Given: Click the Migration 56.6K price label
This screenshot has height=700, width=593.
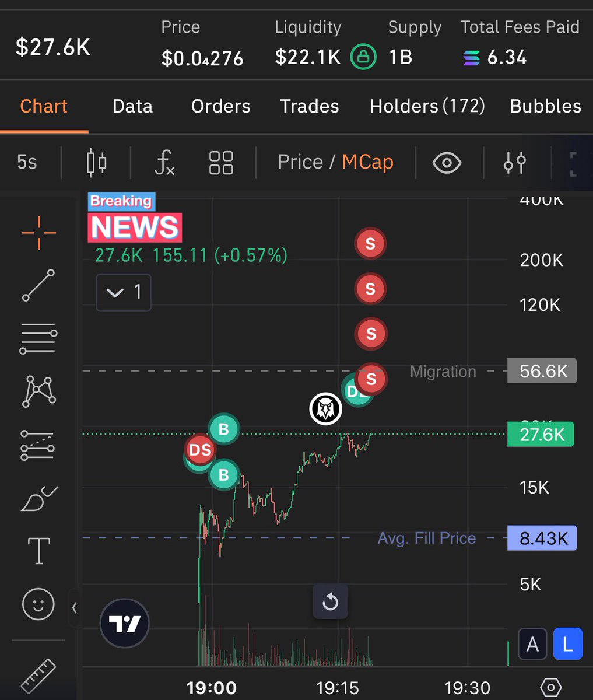Looking at the screenshot, I should pyautogui.click(x=542, y=371).
